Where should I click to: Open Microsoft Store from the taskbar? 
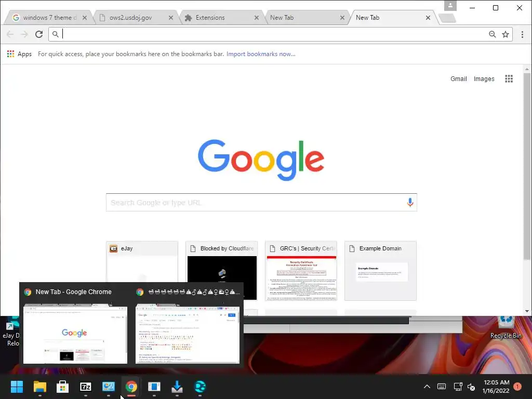(x=62, y=387)
